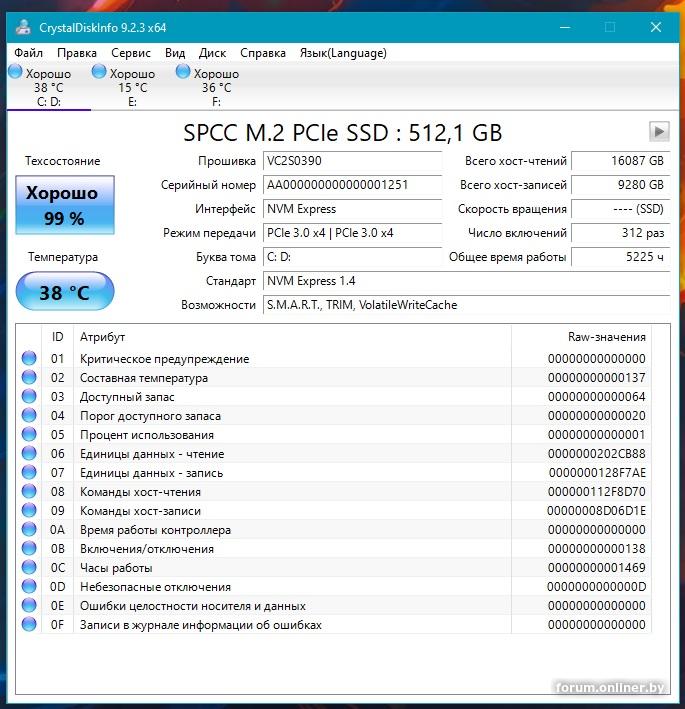Click the Raw-значения column header
This screenshot has width=685, height=709.
point(606,337)
